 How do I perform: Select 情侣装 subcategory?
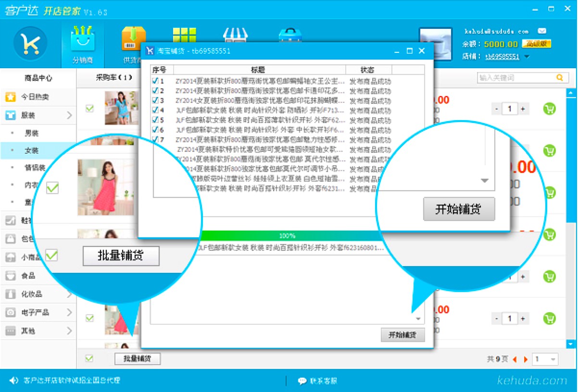pos(35,168)
